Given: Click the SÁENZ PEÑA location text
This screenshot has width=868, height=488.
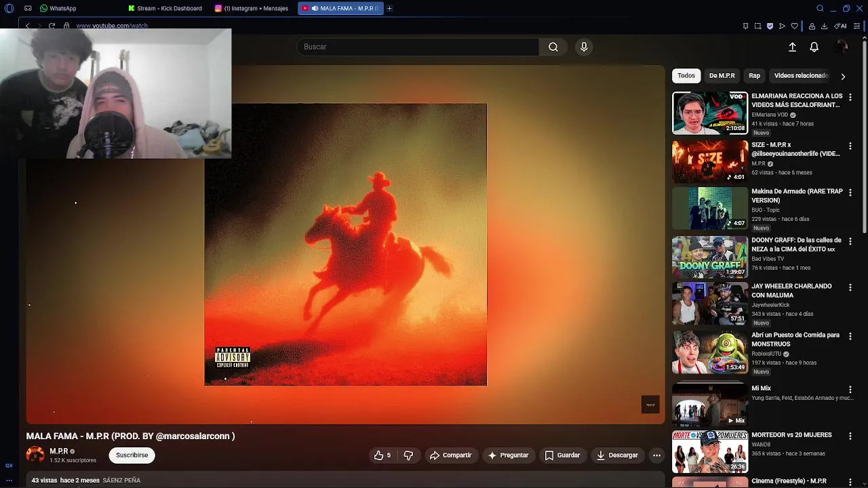Looking at the screenshot, I should coord(121,481).
